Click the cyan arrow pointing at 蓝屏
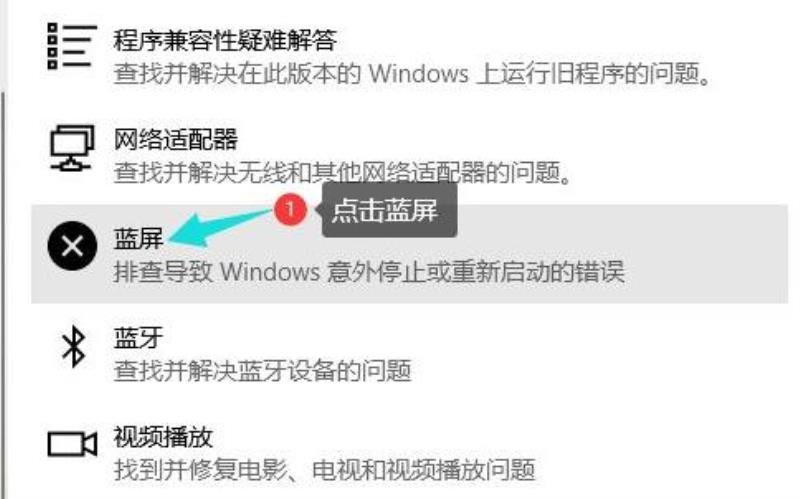 (220, 227)
